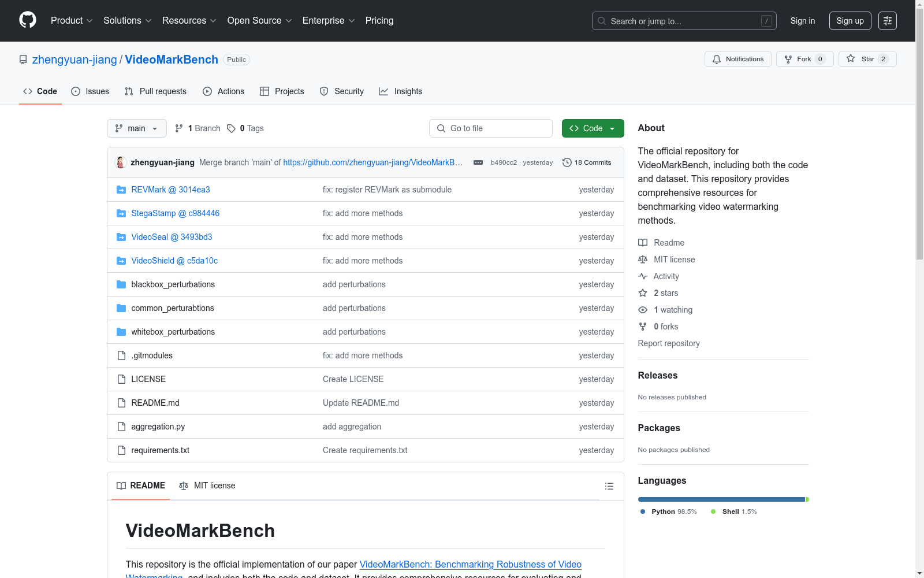This screenshot has width=924, height=578.
Task: Open the main branch selector dropdown
Action: click(x=137, y=128)
